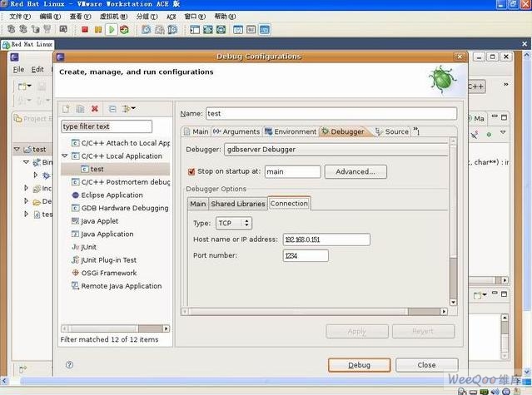This screenshot has height=395, width=532.
Task: Show the hidden tabs overflow chevron
Action: 416,131
